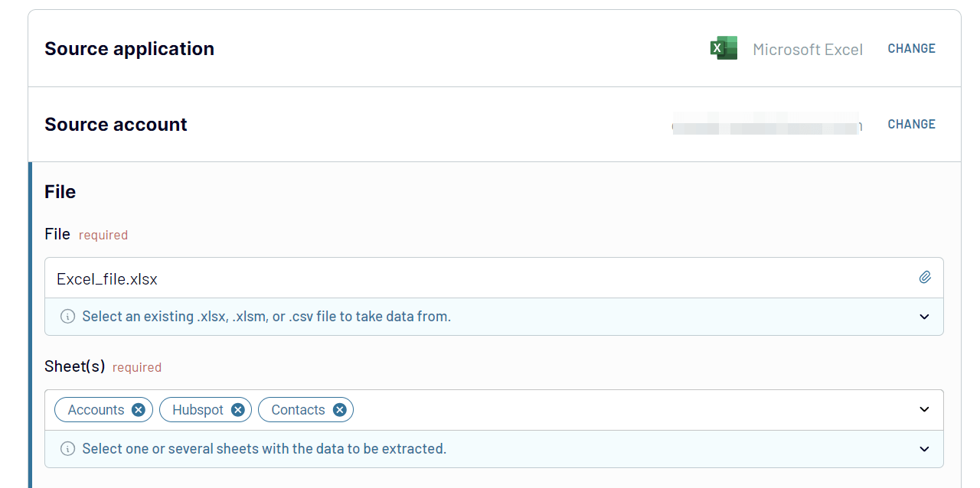Remove the Accounts sheet tag

coord(138,410)
